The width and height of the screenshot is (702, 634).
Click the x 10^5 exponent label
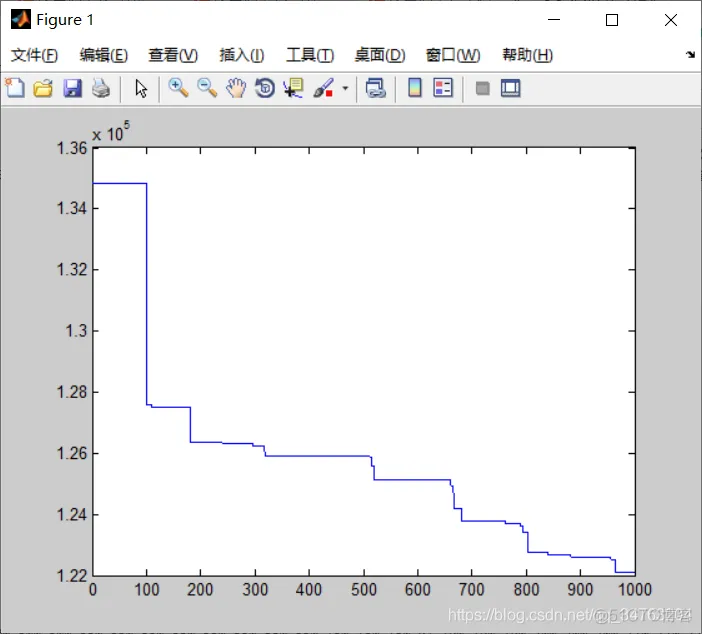point(111,132)
